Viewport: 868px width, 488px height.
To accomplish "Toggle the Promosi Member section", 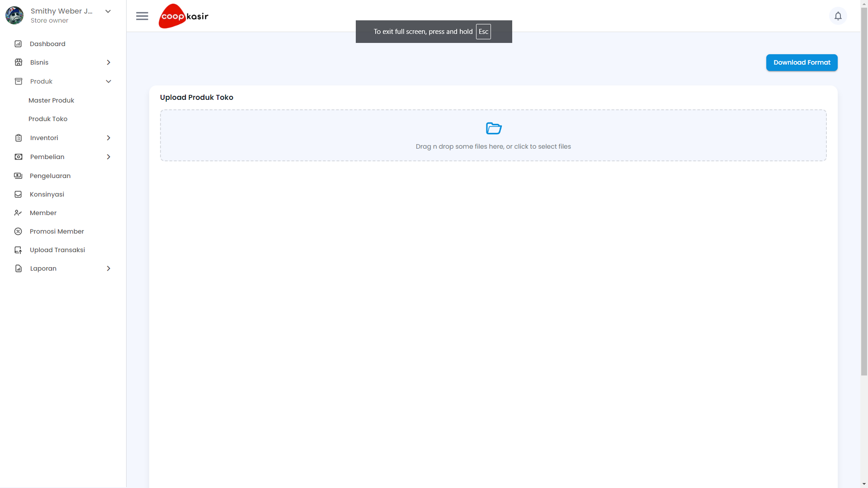I will point(57,231).
